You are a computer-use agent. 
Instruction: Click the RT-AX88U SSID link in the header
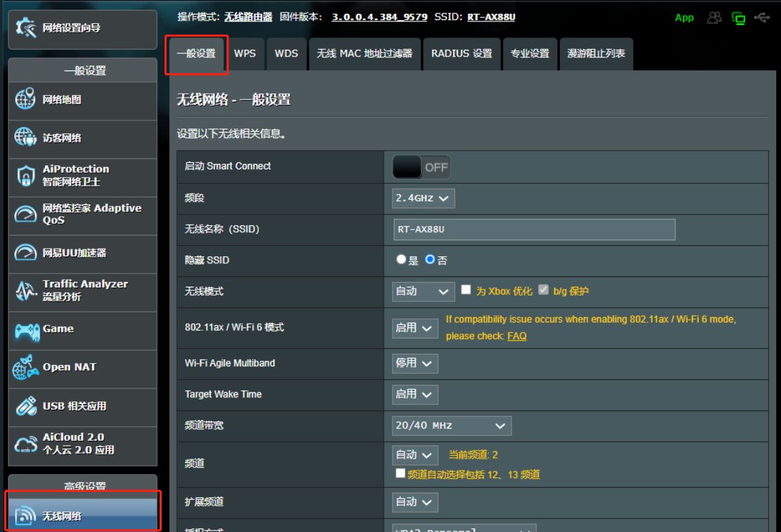click(491, 17)
